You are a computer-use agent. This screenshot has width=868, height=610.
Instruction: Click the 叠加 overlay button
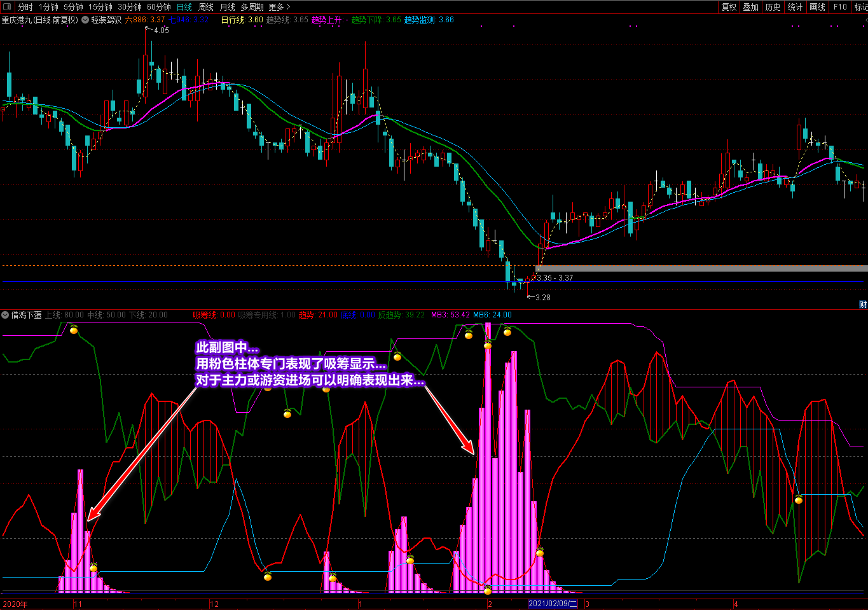pos(751,7)
